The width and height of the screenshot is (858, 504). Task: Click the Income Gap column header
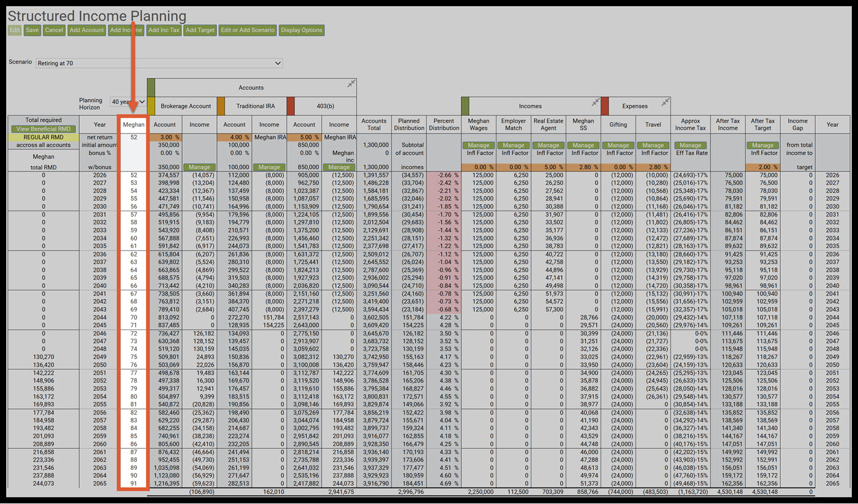tap(798, 124)
